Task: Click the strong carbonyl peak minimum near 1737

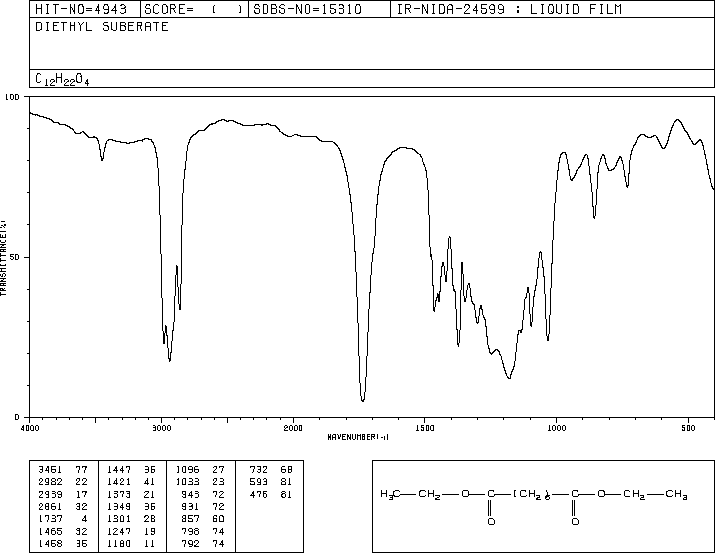Action: pos(363,400)
